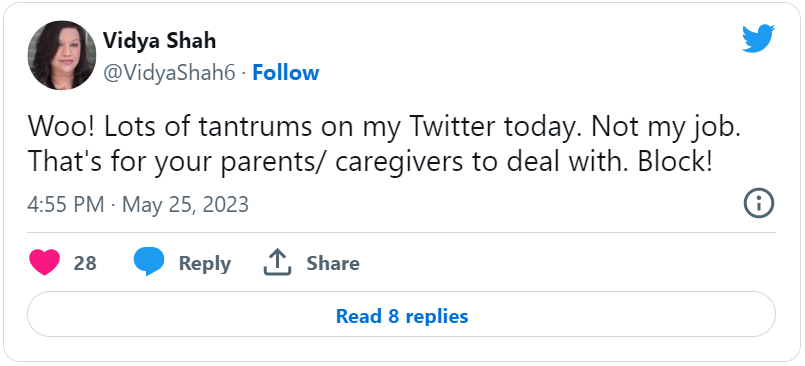This screenshot has width=805, height=366.
Task: Click the share upload arrow icon
Action: coord(277,262)
